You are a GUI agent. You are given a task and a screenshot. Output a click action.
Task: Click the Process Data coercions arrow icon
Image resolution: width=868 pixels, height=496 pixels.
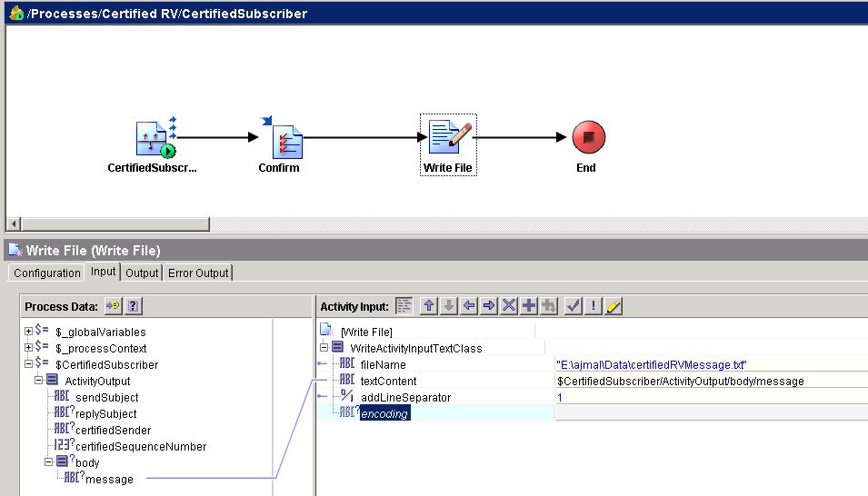113,305
